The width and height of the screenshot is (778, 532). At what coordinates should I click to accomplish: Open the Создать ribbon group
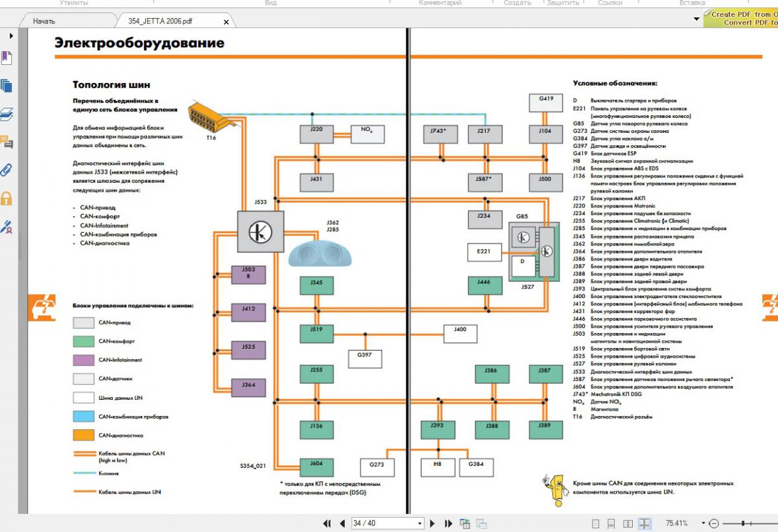[x=518, y=3]
